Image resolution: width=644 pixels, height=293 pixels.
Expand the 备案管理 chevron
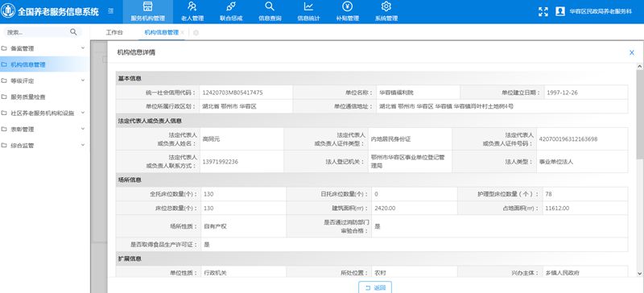point(83,48)
